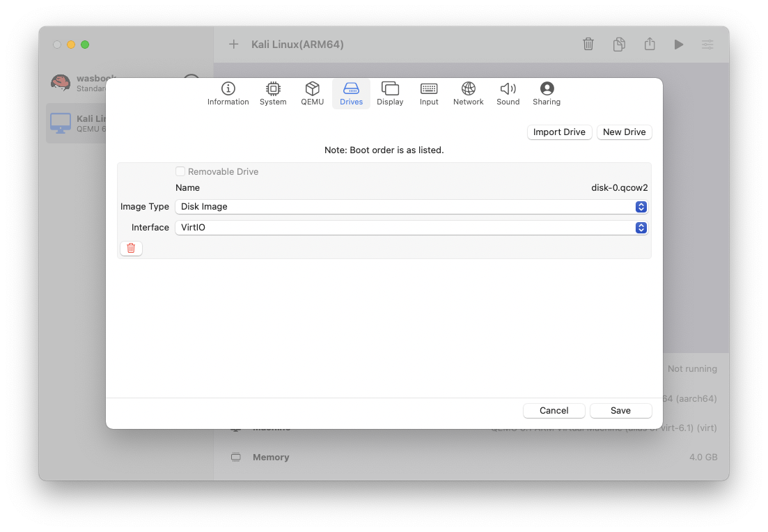768x532 pixels.
Task: Click the drive name disk-0.qcow2
Action: (x=619, y=187)
